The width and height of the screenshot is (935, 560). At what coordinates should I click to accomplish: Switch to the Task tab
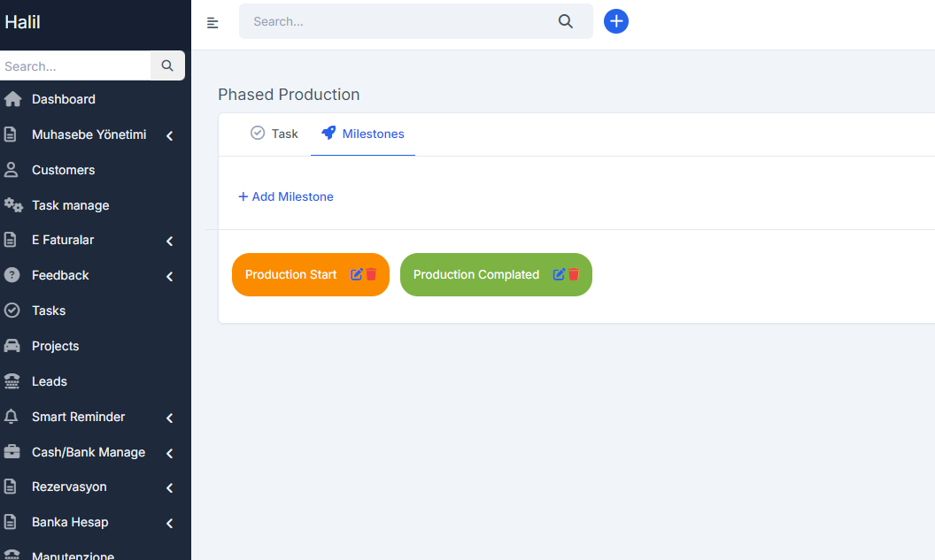point(274,134)
